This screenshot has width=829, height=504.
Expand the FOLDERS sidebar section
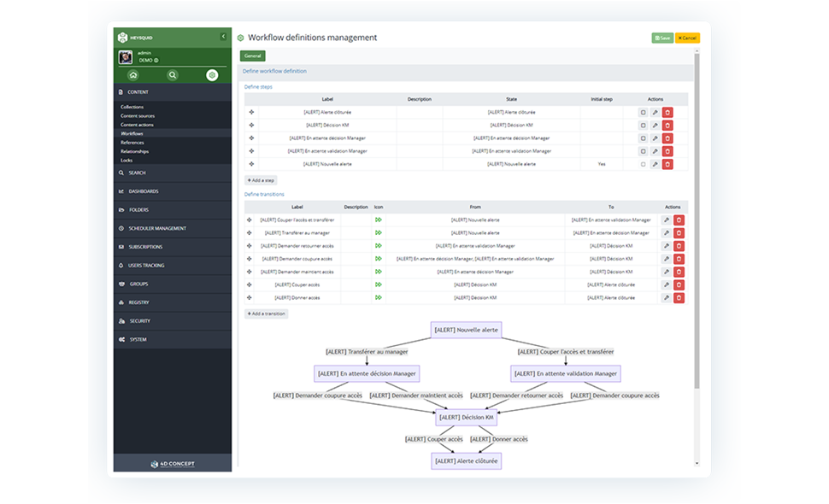[173, 210]
